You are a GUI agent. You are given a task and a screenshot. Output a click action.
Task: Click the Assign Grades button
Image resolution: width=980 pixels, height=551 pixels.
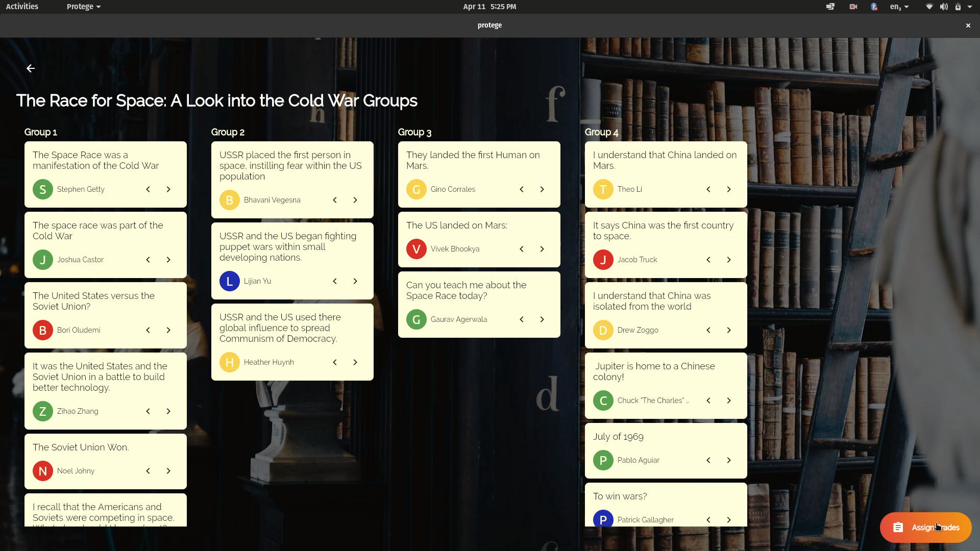(925, 528)
